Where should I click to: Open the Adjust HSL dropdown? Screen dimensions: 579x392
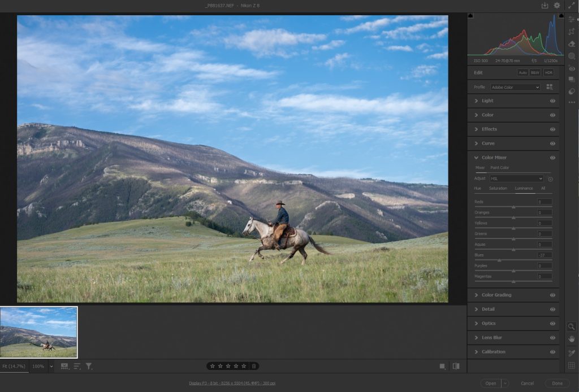click(516, 178)
